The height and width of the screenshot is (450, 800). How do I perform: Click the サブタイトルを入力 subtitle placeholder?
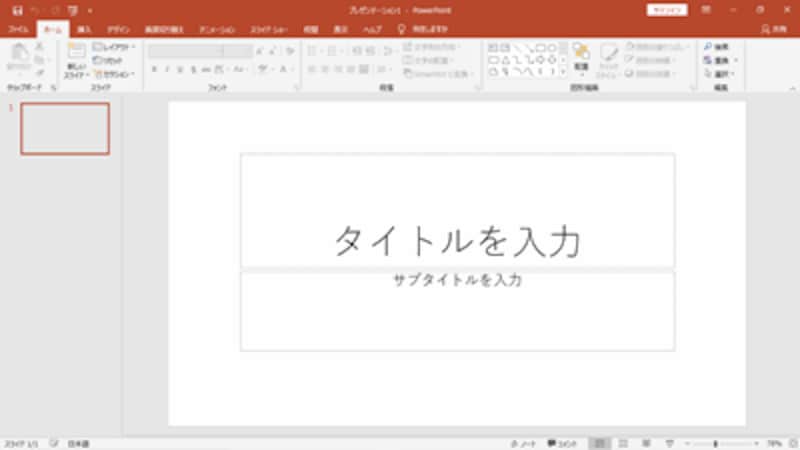tap(458, 311)
